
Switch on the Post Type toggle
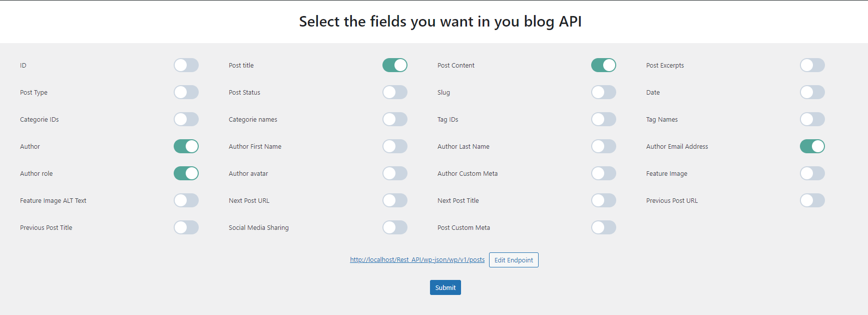(186, 92)
